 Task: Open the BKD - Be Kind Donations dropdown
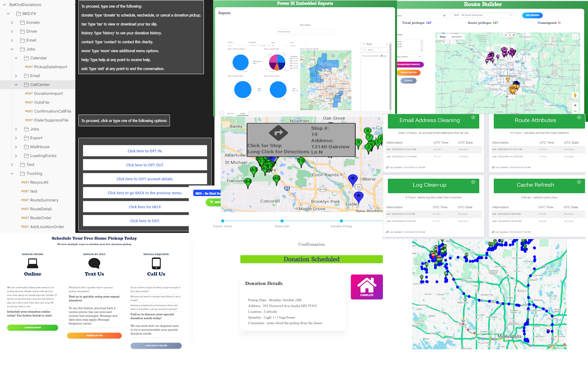pyautogui.click(x=482, y=15)
